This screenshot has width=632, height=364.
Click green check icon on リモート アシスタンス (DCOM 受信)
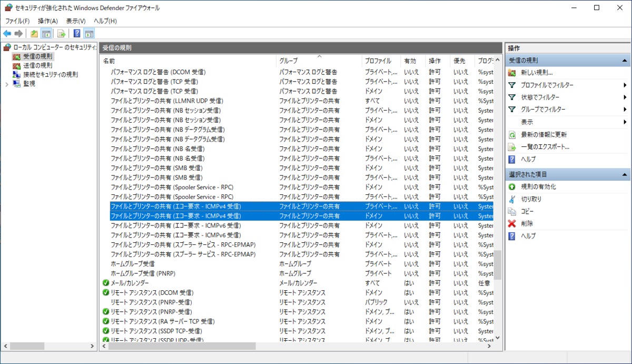coord(106,292)
